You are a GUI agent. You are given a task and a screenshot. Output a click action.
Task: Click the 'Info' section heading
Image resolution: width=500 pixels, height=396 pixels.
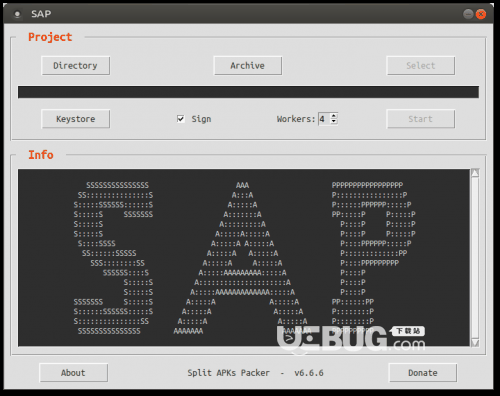(x=41, y=155)
